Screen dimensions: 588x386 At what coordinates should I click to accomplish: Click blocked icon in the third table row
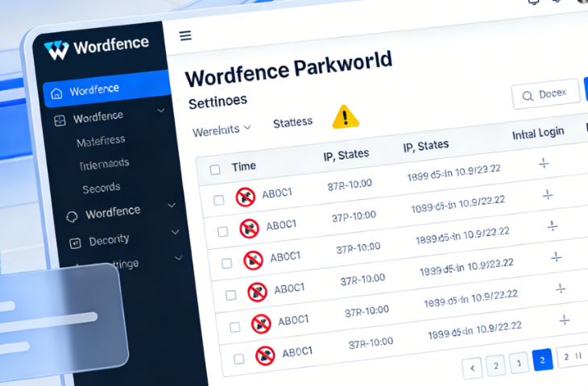coord(253,260)
